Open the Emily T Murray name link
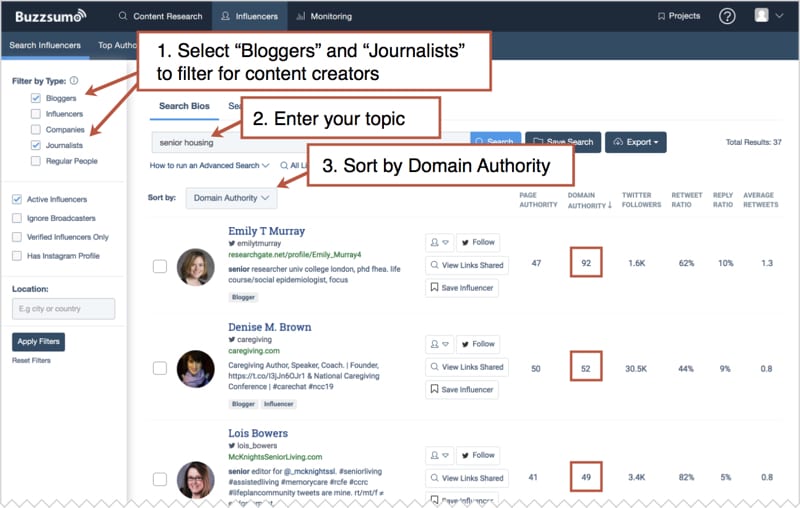The height and width of the screenshot is (508, 800). click(266, 231)
